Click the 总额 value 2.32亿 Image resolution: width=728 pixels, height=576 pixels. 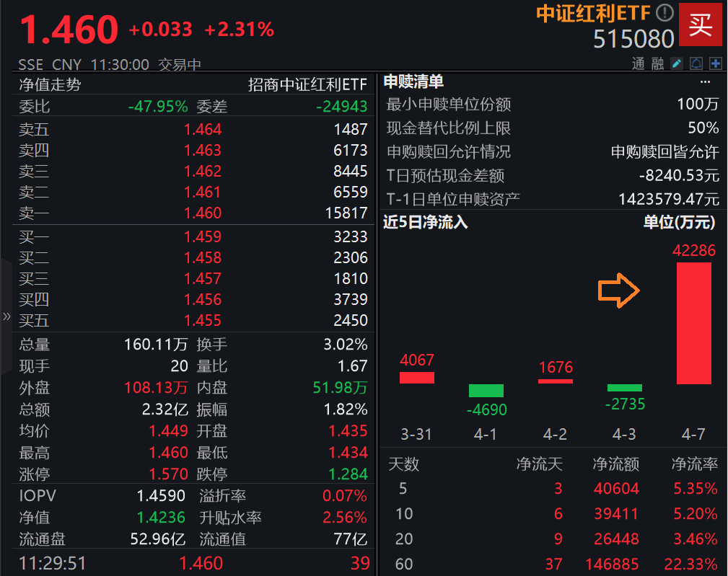coord(165,409)
